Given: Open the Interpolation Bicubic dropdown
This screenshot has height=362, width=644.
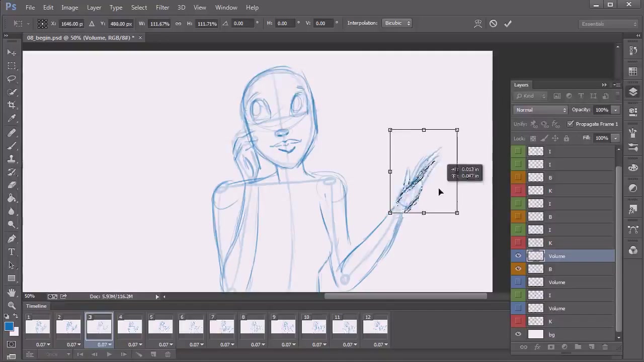Looking at the screenshot, I should click(397, 23).
